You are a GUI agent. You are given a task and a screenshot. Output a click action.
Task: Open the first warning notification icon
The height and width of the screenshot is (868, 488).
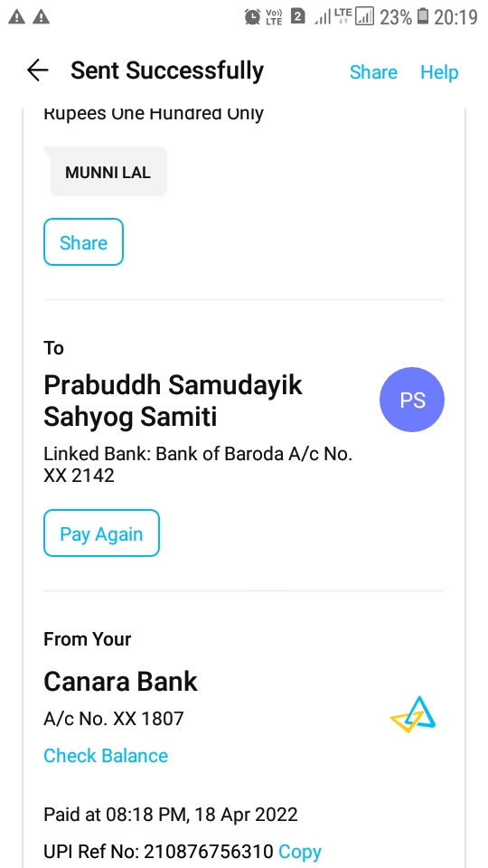pyautogui.click(x=16, y=17)
